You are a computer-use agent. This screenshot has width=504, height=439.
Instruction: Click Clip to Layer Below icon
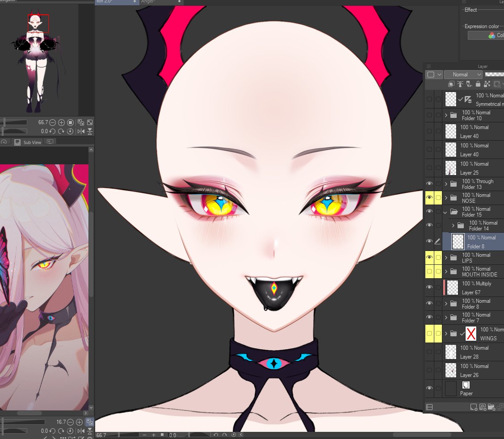click(451, 84)
